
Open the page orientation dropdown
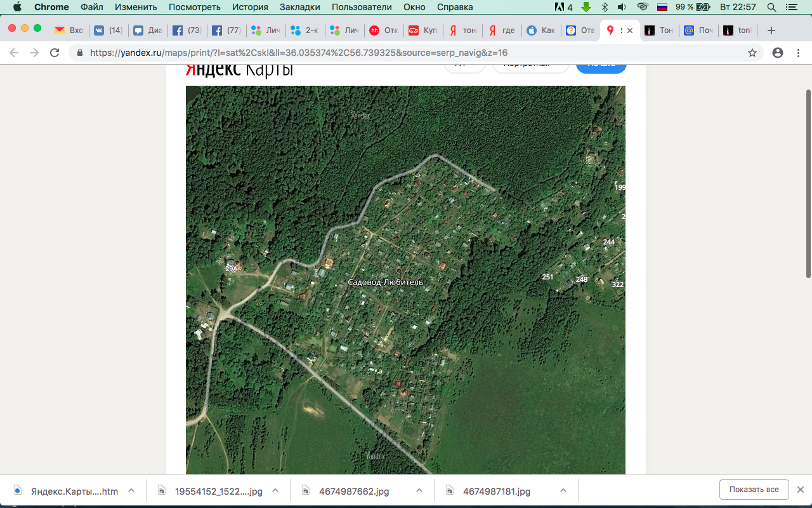click(530, 64)
